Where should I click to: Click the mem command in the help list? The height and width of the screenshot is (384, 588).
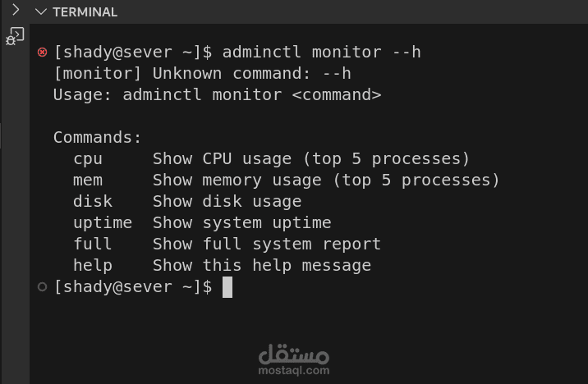point(88,181)
